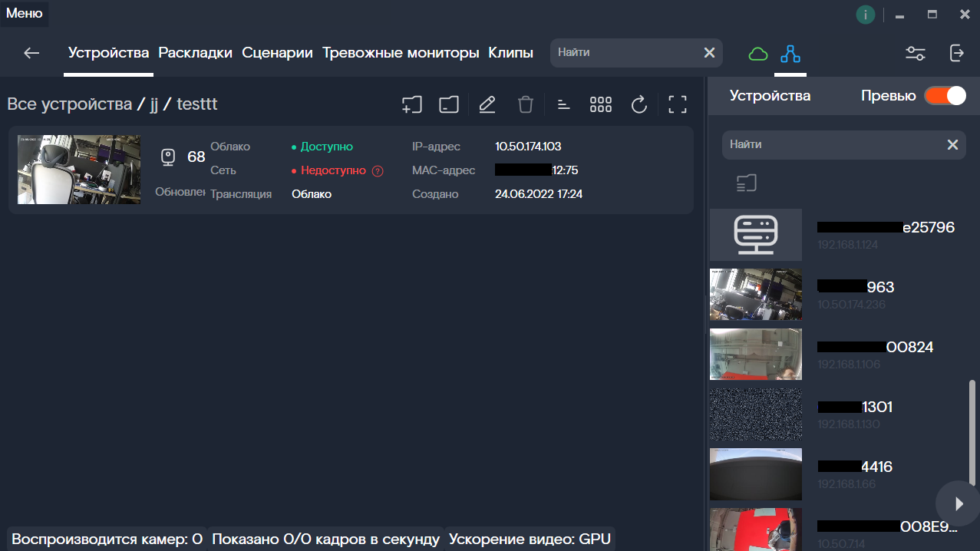The height and width of the screenshot is (551, 980).
Task: Open the info icon in title bar
Action: click(866, 15)
